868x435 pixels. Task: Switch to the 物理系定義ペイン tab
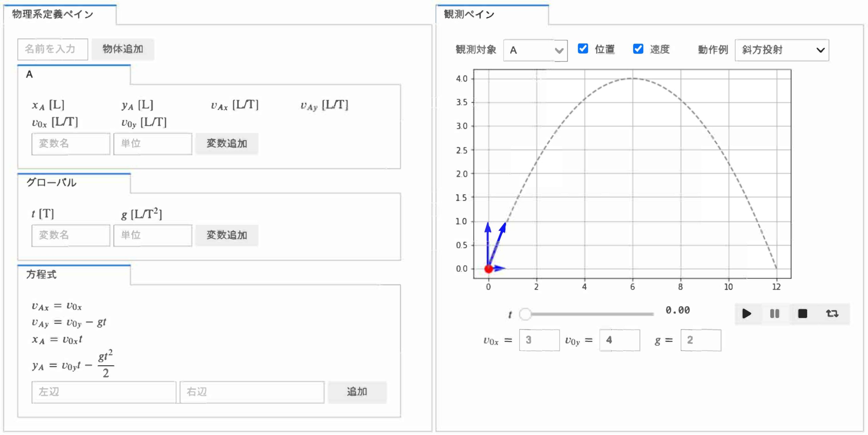(60, 15)
